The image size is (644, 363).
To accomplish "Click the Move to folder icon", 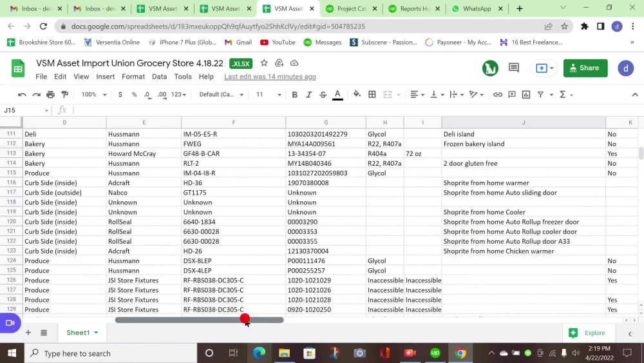I will tap(279, 63).
